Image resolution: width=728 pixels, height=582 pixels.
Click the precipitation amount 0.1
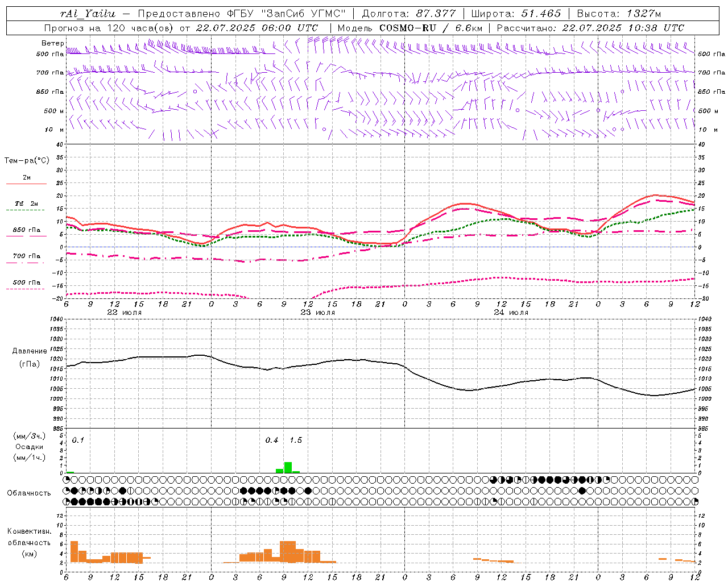tap(78, 440)
